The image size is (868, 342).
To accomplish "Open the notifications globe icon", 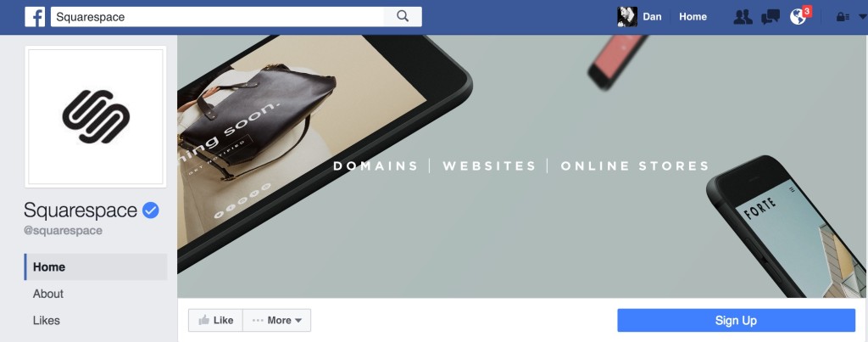I will pos(798,17).
